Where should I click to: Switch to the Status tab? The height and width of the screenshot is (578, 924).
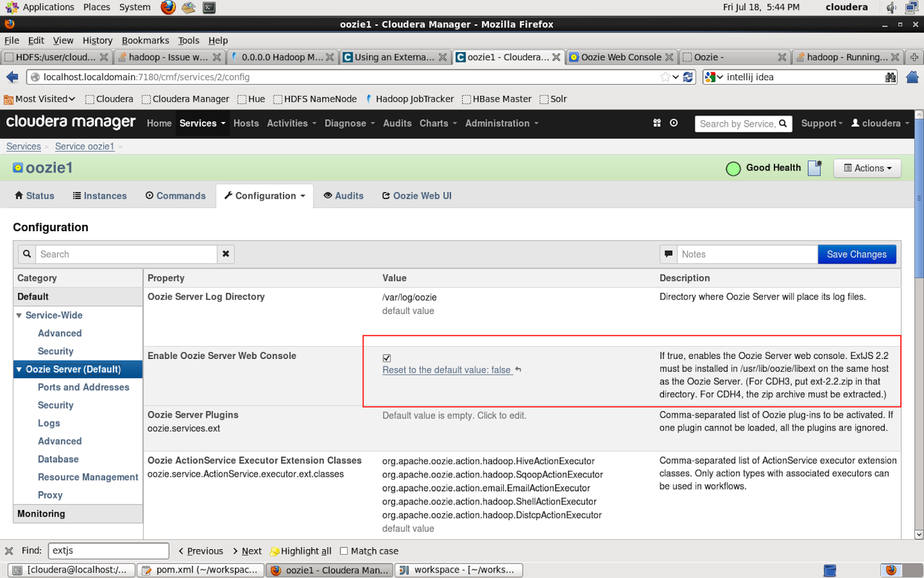pyautogui.click(x=34, y=196)
